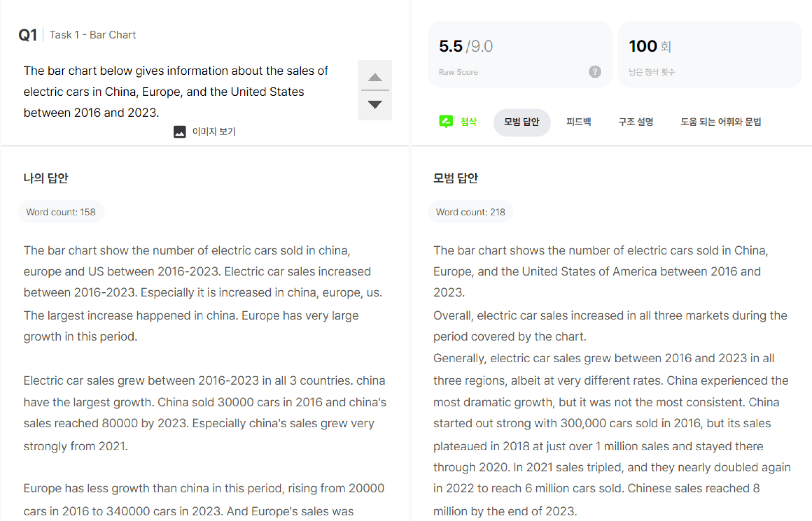Switch to the 피드백 tab
Image resolution: width=812 pixels, height=521 pixels.
579,122
